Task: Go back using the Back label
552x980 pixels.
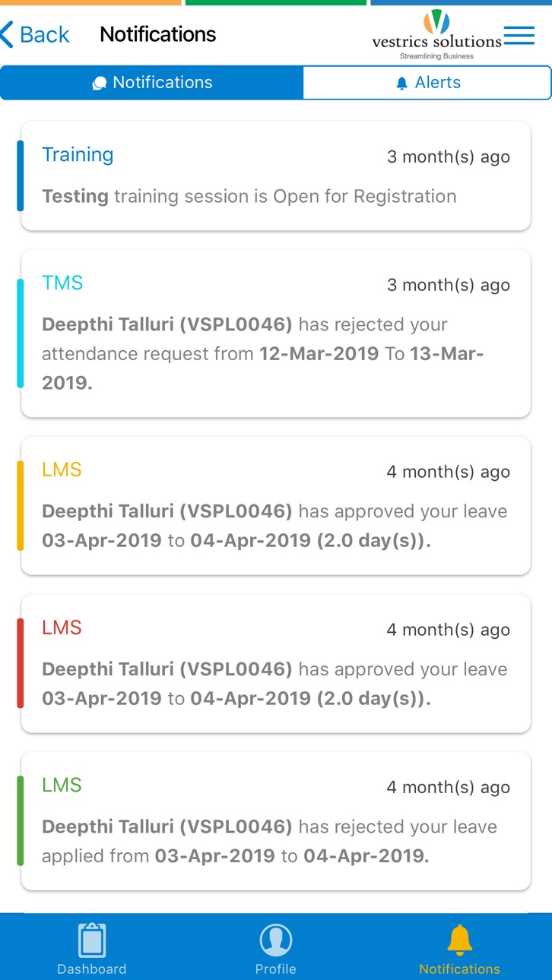Action: pos(44,34)
